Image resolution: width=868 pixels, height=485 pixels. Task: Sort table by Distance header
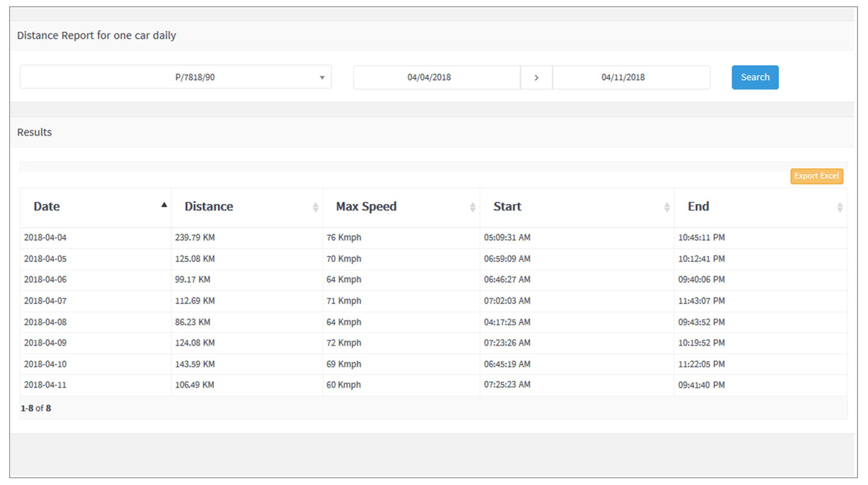click(209, 207)
